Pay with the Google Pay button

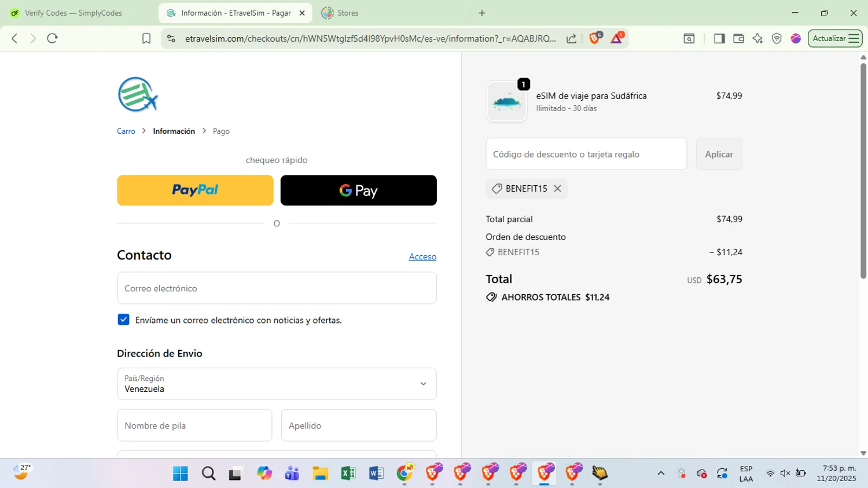click(x=358, y=190)
